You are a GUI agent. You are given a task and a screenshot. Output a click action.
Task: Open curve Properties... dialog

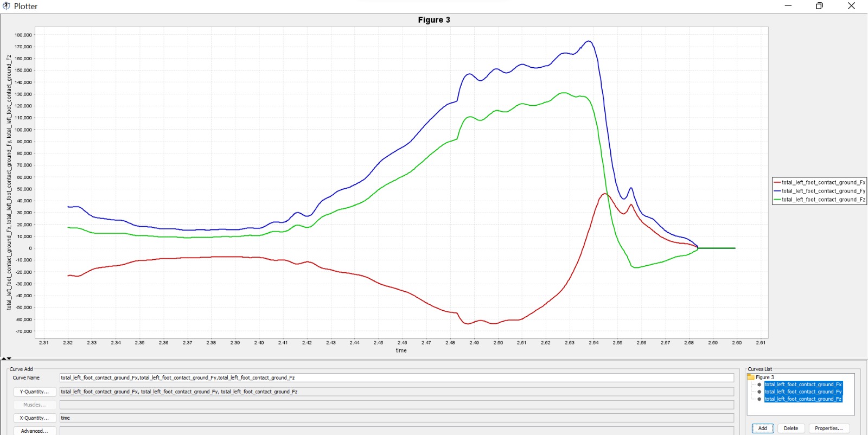tap(829, 428)
